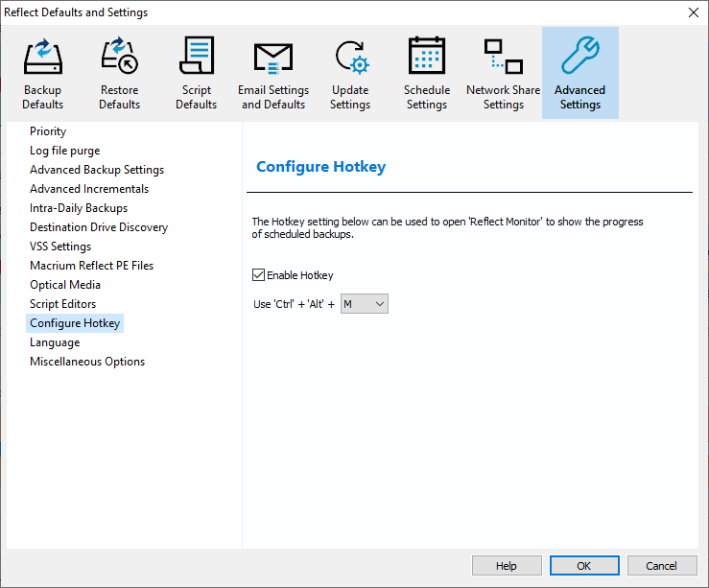Image resolution: width=709 pixels, height=588 pixels.
Task: Select the Restore Defaults icon
Action: coord(120,58)
